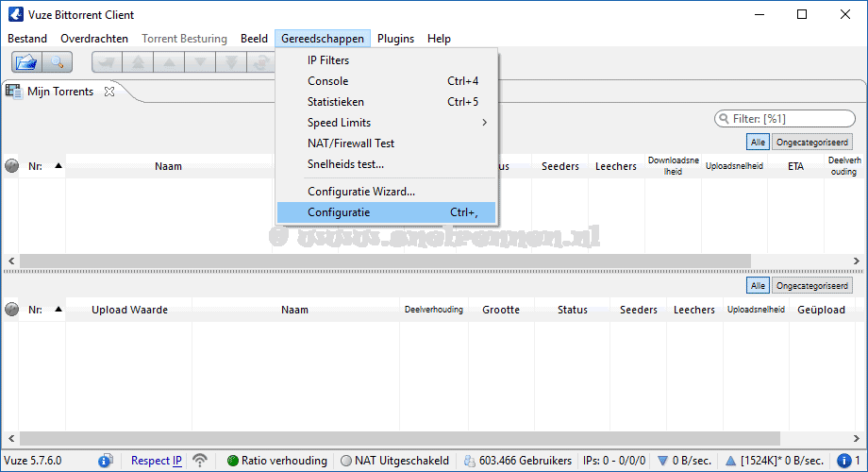
Task: Click lower table horizontal scrollbar right arrow
Action: pos(857,438)
